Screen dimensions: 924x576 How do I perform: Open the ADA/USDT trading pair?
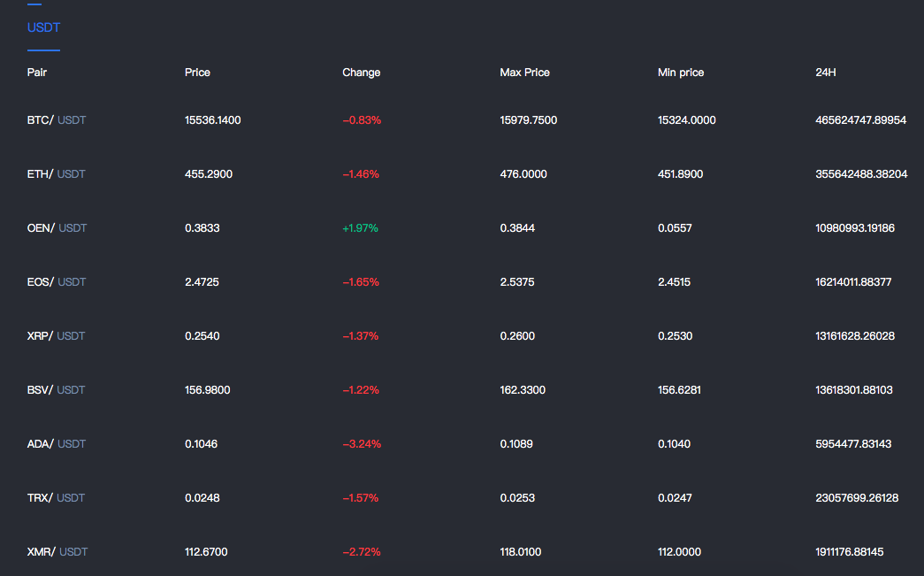57,444
